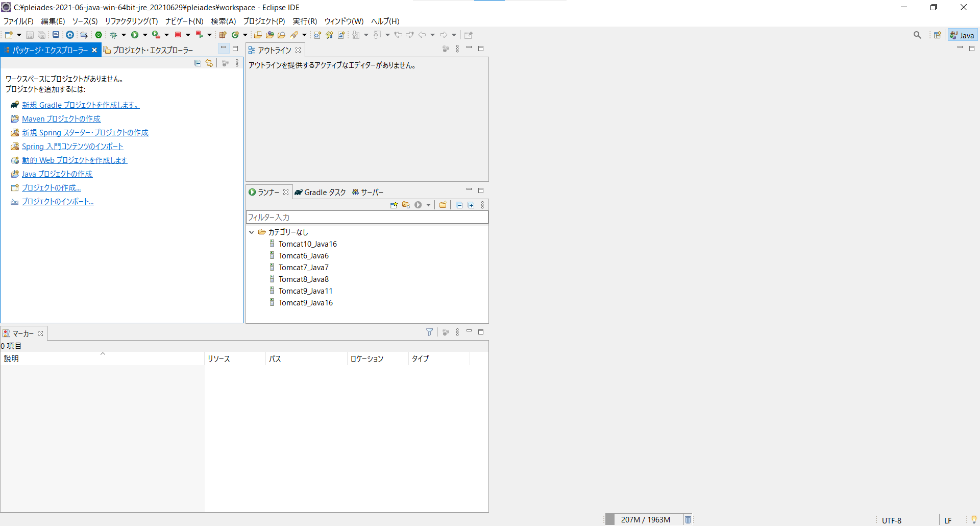Click the Maven プロジェクトの作成 link
This screenshot has height=526, width=980.
[61, 118]
